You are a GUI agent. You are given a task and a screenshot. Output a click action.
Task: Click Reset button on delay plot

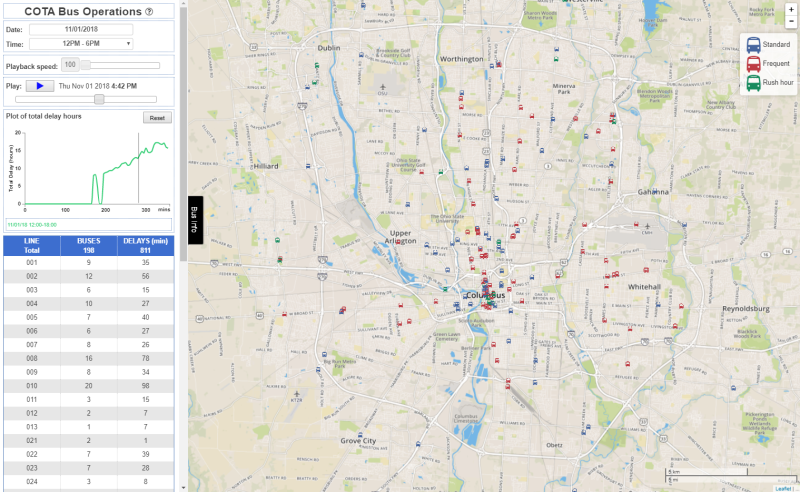pos(157,118)
